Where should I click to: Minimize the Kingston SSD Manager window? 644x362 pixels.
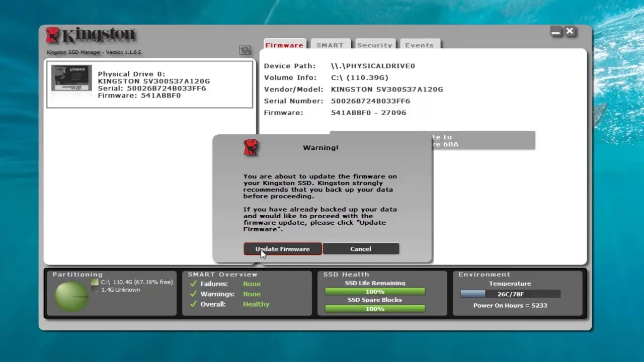coord(555,32)
